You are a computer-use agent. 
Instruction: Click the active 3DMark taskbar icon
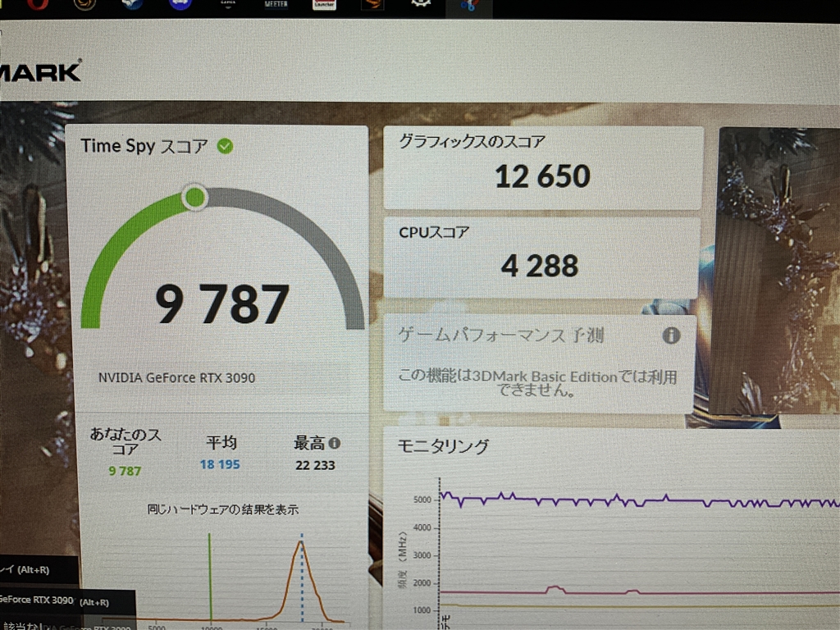(468, 6)
